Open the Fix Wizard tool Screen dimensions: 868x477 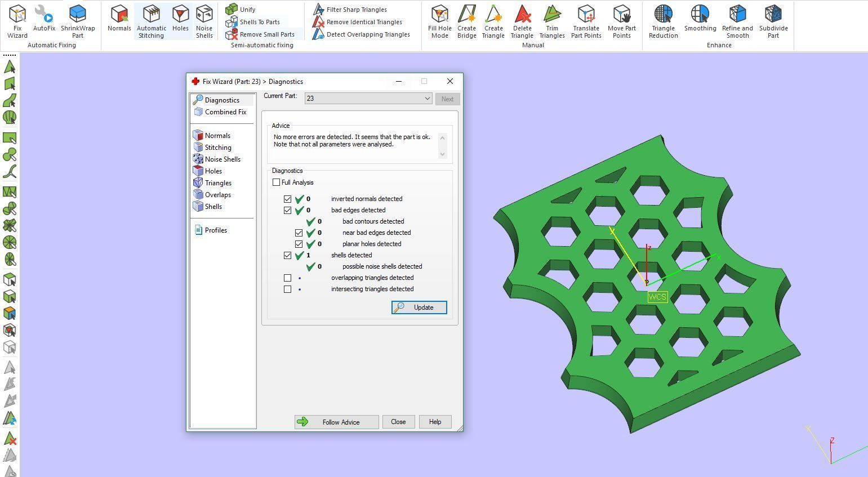pos(17,21)
